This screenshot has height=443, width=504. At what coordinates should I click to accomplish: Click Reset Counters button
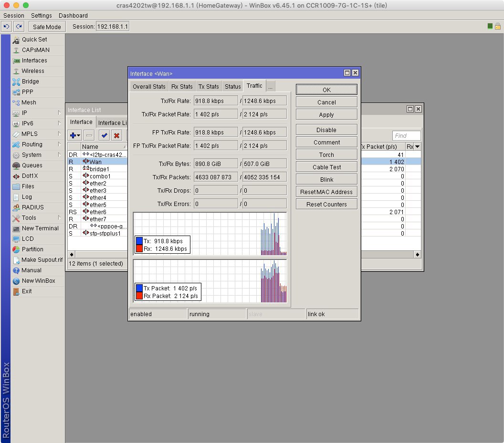click(x=326, y=205)
